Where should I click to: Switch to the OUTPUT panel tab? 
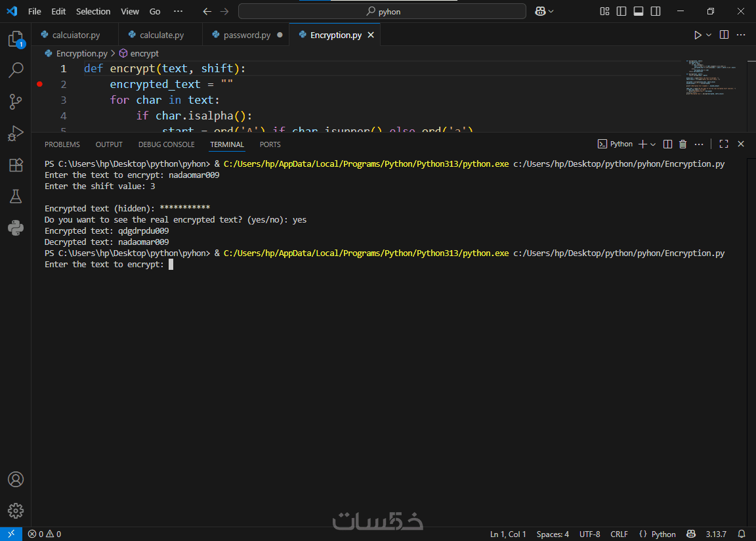point(109,144)
